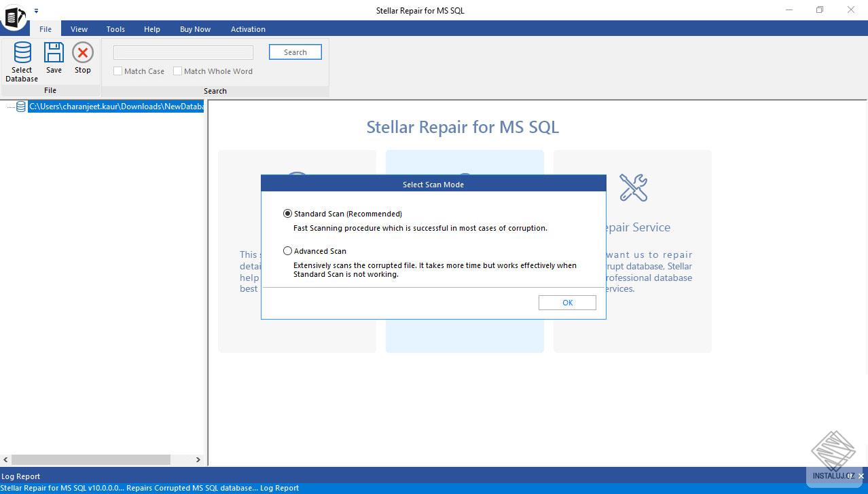Choose the Advanced Scan radio button
The image size is (868, 494).
[287, 251]
